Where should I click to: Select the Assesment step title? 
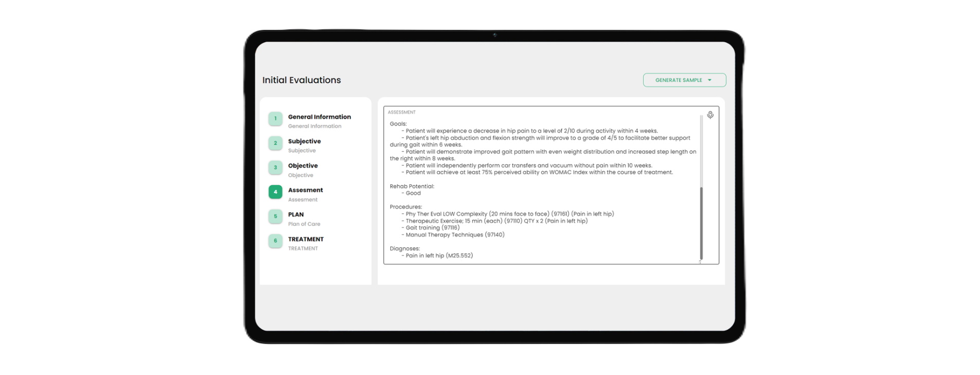pos(305,190)
